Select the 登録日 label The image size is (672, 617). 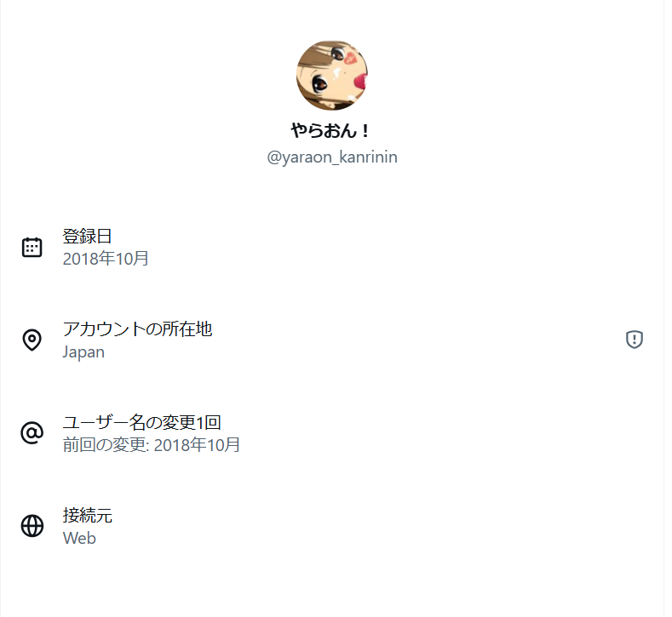tap(87, 237)
